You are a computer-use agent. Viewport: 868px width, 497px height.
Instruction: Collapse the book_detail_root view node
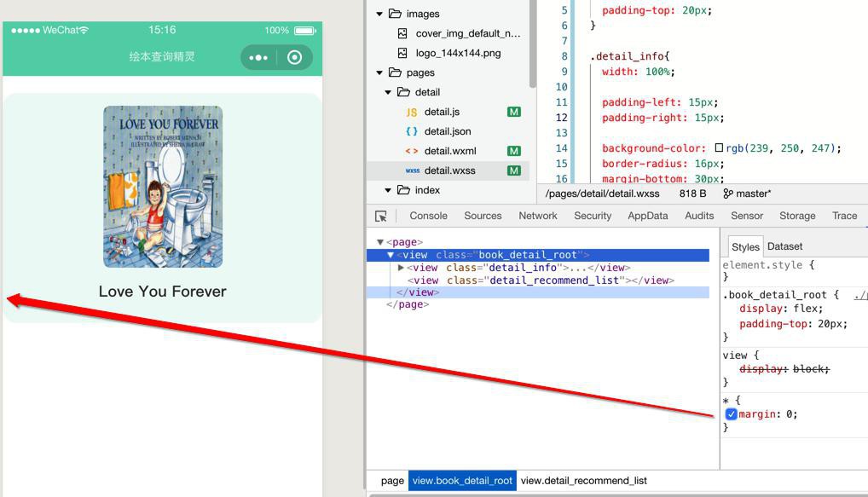pyautogui.click(x=391, y=255)
